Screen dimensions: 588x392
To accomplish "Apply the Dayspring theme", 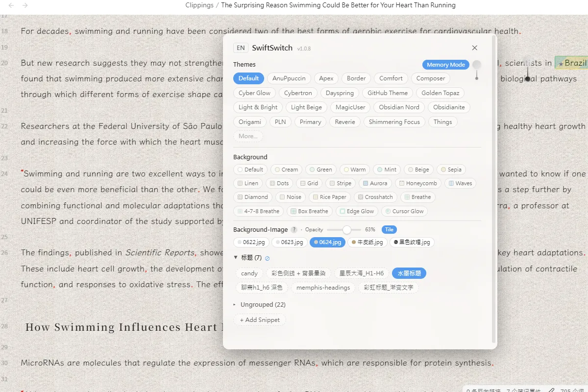I will click(340, 93).
